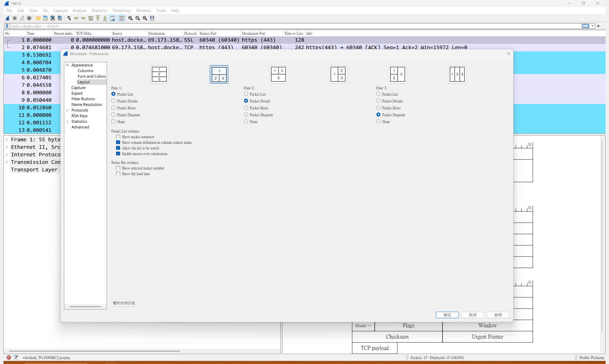Reset text to normal size

[145, 18]
